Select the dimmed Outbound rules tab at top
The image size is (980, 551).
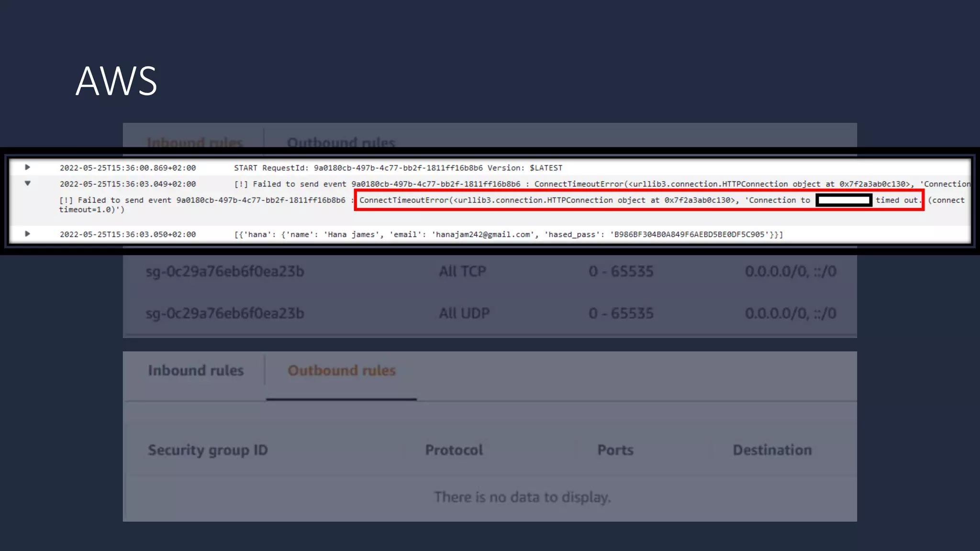(x=341, y=142)
